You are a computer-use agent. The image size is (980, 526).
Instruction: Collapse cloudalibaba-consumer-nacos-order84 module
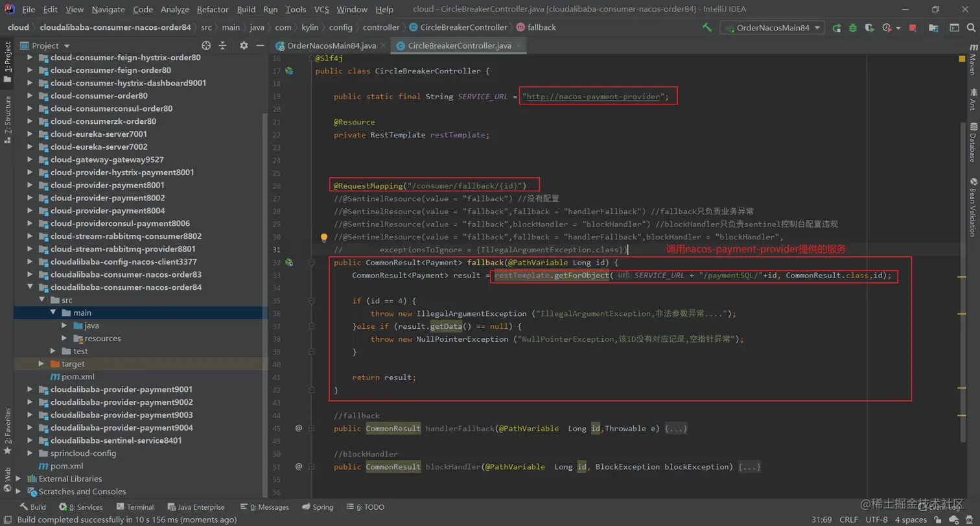30,287
